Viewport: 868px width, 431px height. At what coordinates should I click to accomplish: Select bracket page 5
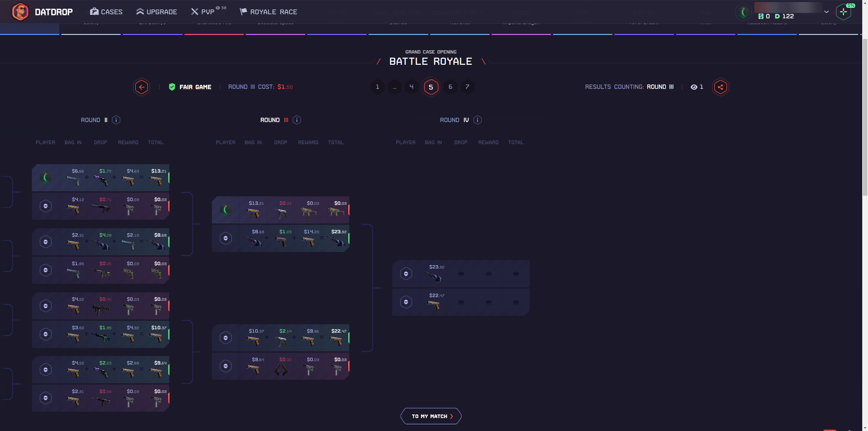(x=431, y=87)
